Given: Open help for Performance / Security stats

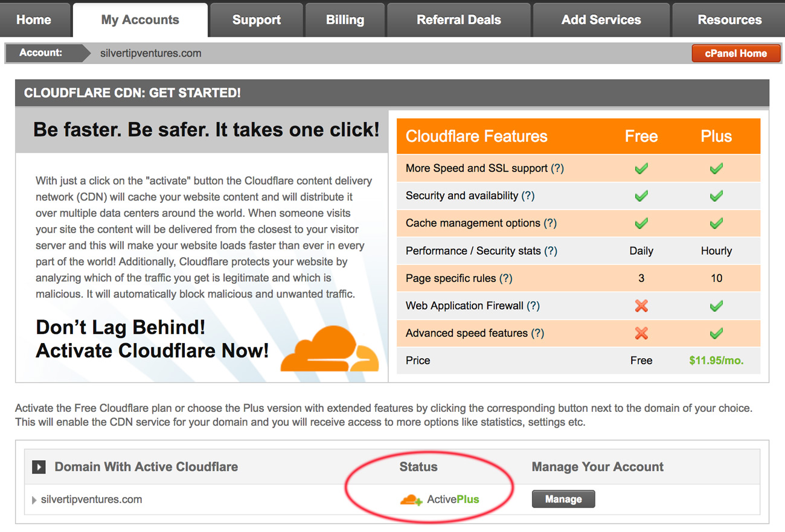Looking at the screenshot, I should click(551, 251).
